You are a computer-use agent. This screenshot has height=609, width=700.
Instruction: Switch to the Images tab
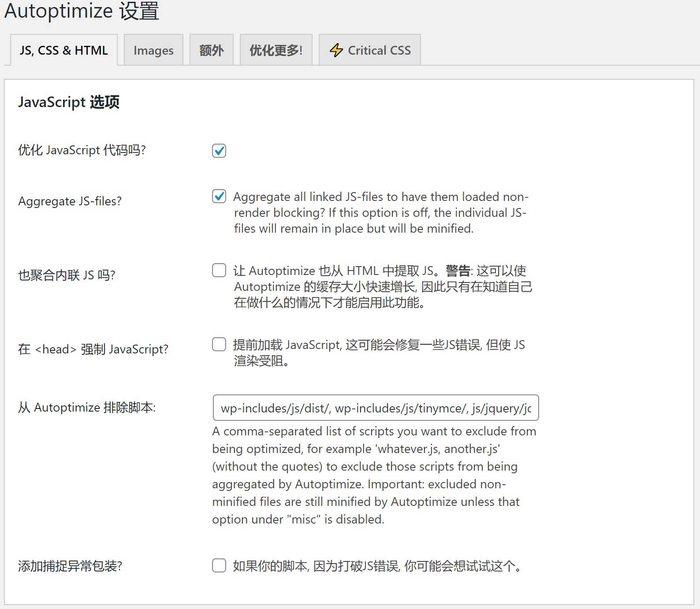[x=153, y=50]
